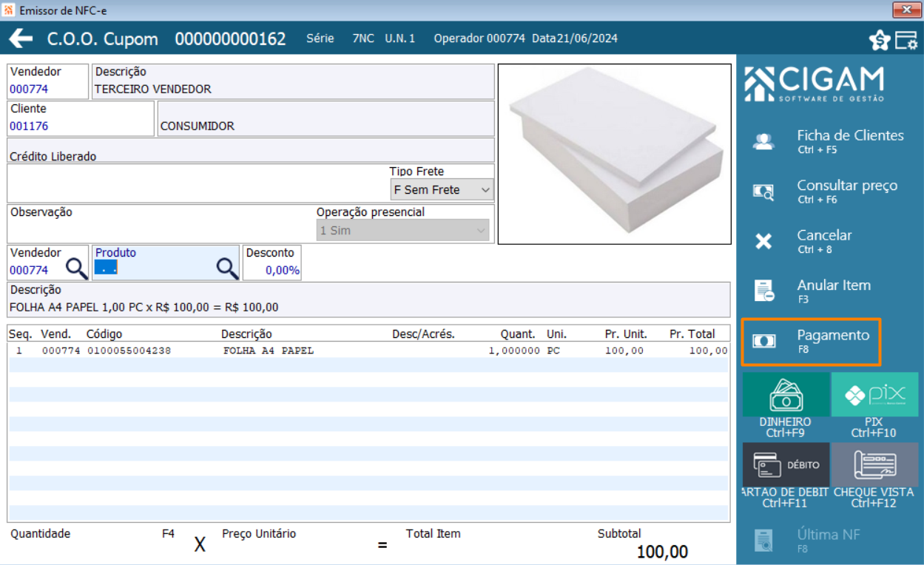Select the CHEQUE VISTA payment tile
This screenshot has width=924, height=565.
pyautogui.click(x=874, y=464)
